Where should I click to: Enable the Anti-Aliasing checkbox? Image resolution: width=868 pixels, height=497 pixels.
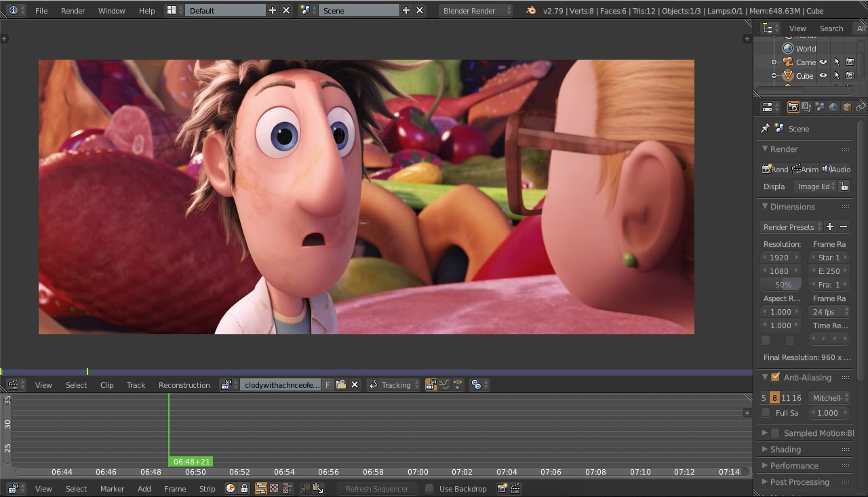pyautogui.click(x=775, y=377)
